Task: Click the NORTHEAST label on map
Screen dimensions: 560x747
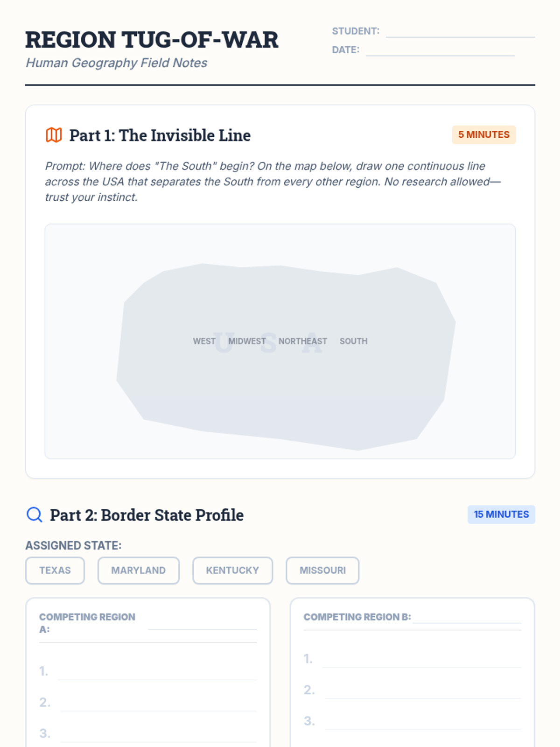Action: click(x=303, y=341)
